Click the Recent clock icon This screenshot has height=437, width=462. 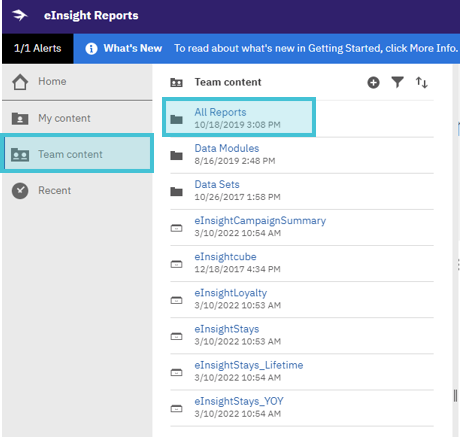pyautogui.click(x=20, y=191)
